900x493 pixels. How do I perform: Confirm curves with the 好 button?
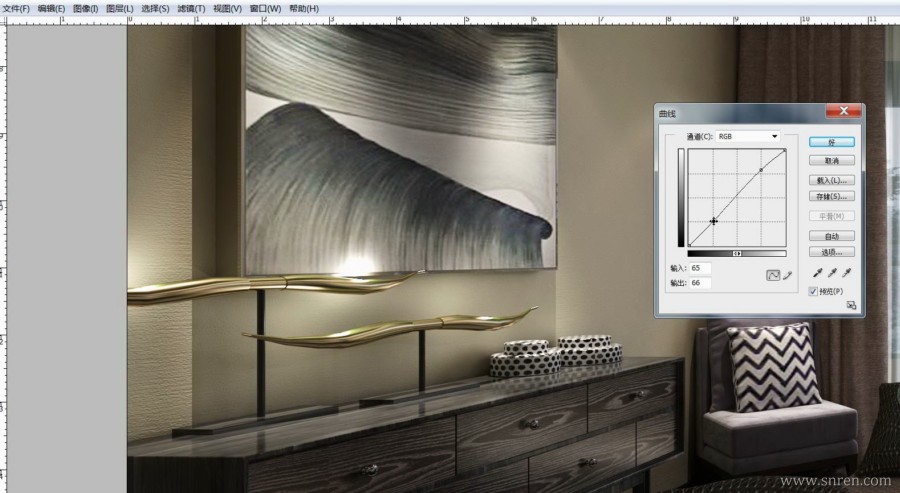point(832,142)
